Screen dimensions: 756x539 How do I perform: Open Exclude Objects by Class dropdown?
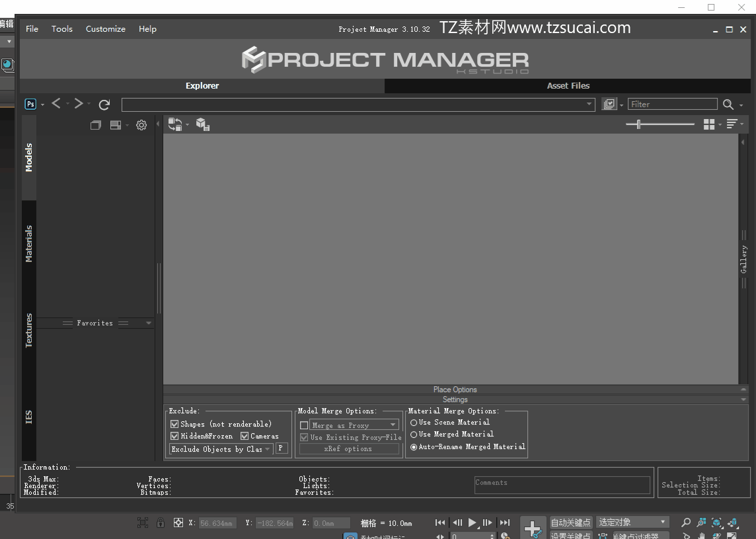click(221, 449)
